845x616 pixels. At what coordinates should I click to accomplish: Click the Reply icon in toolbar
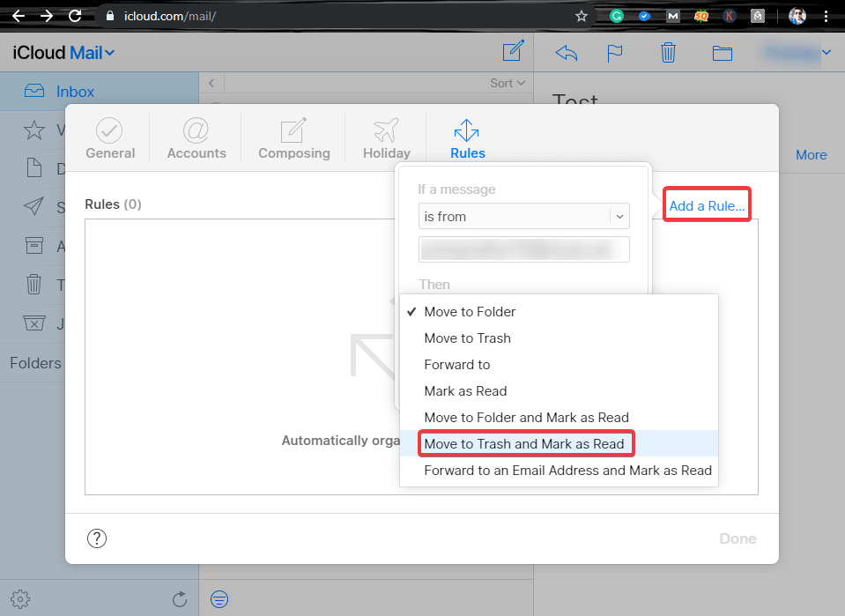click(x=566, y=53)
